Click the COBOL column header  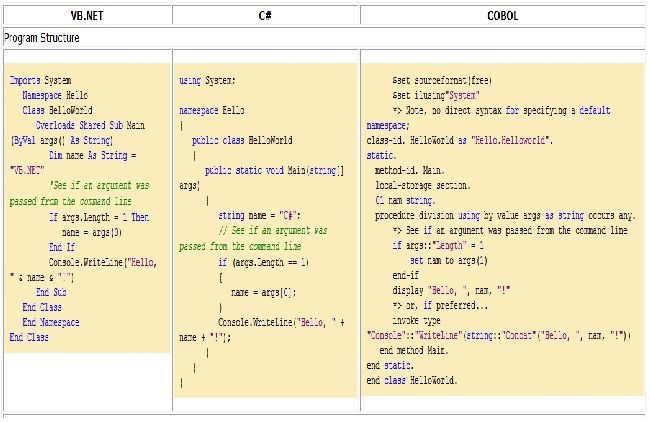(x=501, y=15)
